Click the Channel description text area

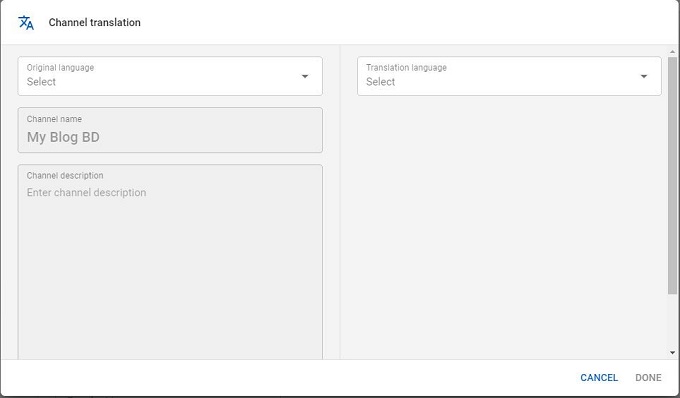(170, 262)
